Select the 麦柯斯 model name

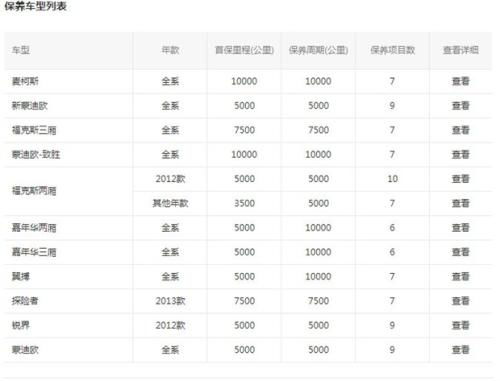click(x=25, y=81)
